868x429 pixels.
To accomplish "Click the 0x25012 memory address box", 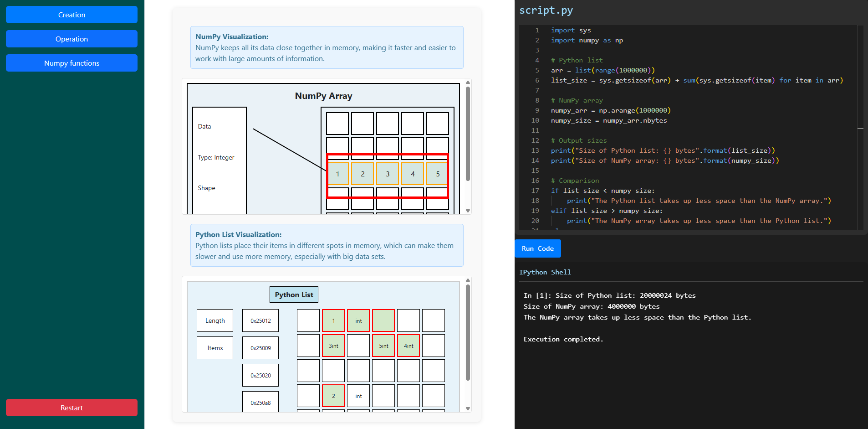I will [x=260, y=320].
